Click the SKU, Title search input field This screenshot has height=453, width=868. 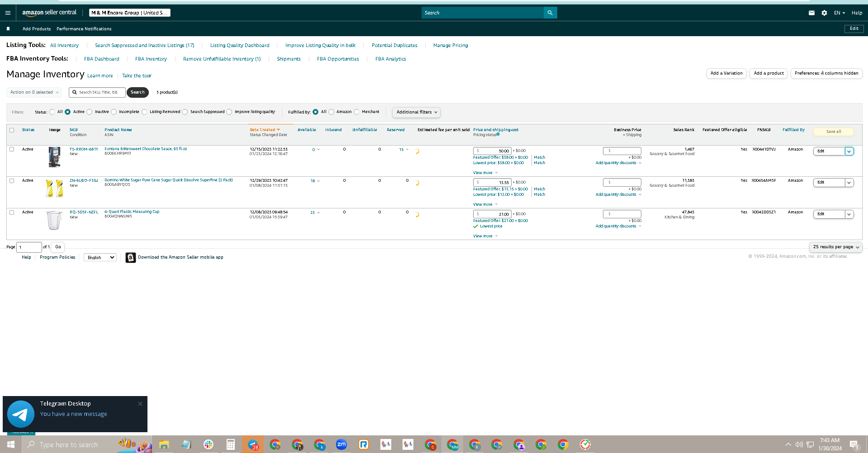[x=97, y=92]
